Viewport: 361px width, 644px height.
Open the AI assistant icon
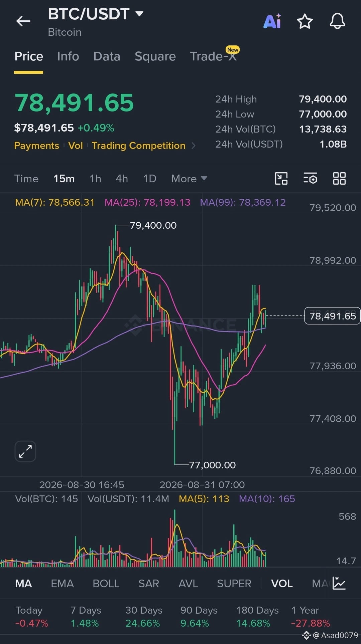point(272,22)
